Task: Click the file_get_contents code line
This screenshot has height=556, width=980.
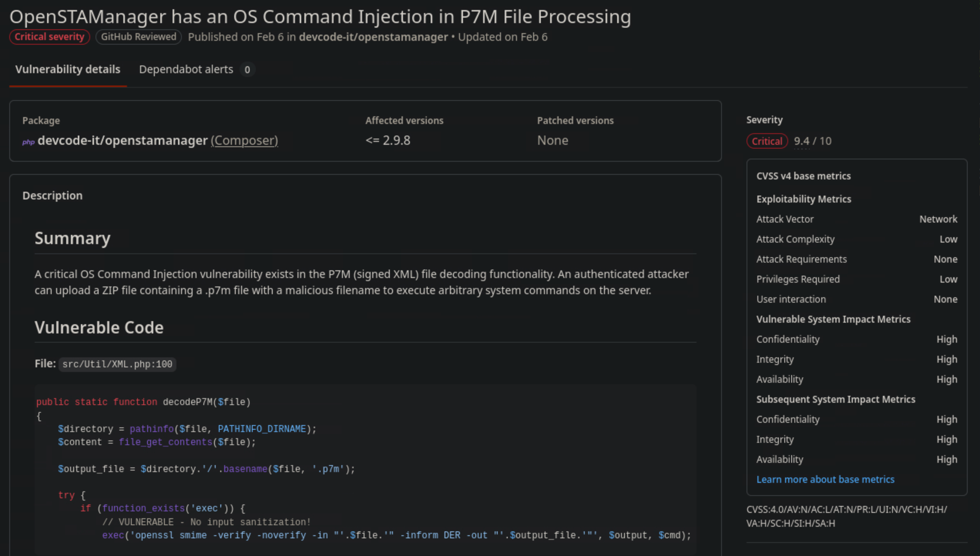Action: (x=157, y=442)
